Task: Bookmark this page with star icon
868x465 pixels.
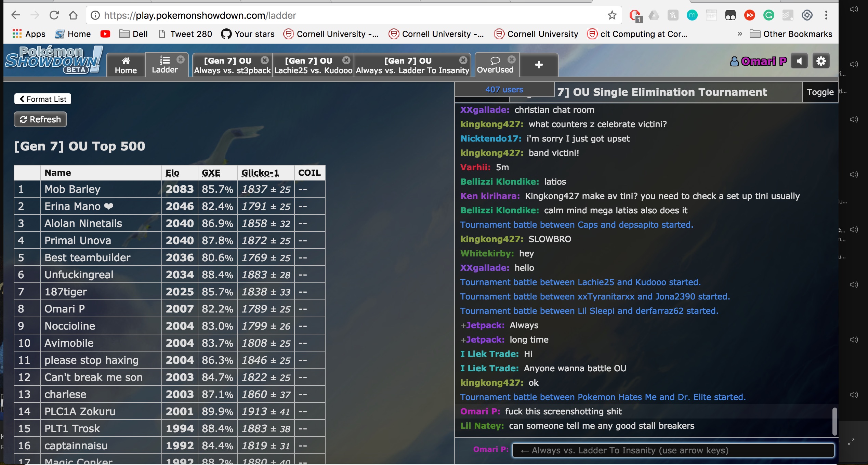Action: tap(612, 15)
